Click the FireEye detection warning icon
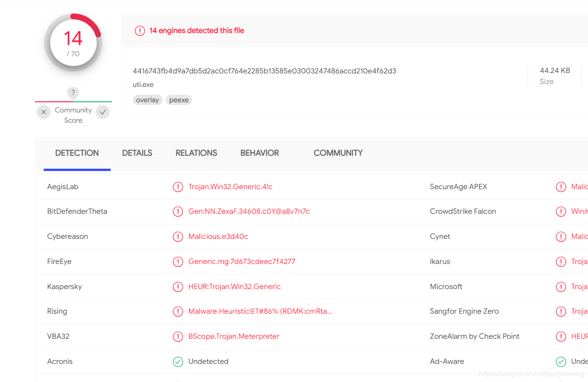The width and height of the screenshot is (588, 382). pos(178,262)
